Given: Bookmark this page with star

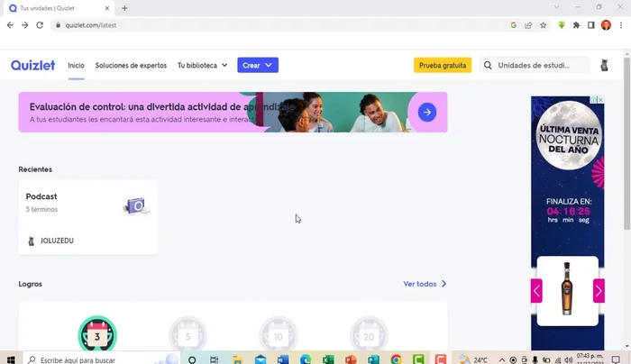Looking at the screenshot, I should [x=544, y=25].
